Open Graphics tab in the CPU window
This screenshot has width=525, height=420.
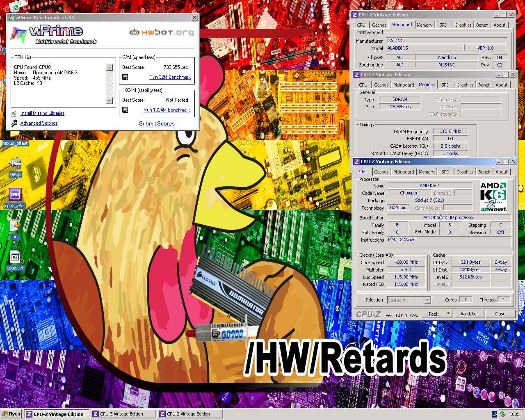click(x=465, y=172)
